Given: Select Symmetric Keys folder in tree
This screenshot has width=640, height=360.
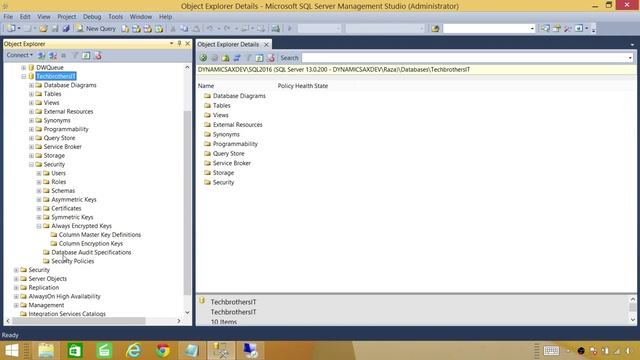Looking at the screenshot, I should click(72, 217).
